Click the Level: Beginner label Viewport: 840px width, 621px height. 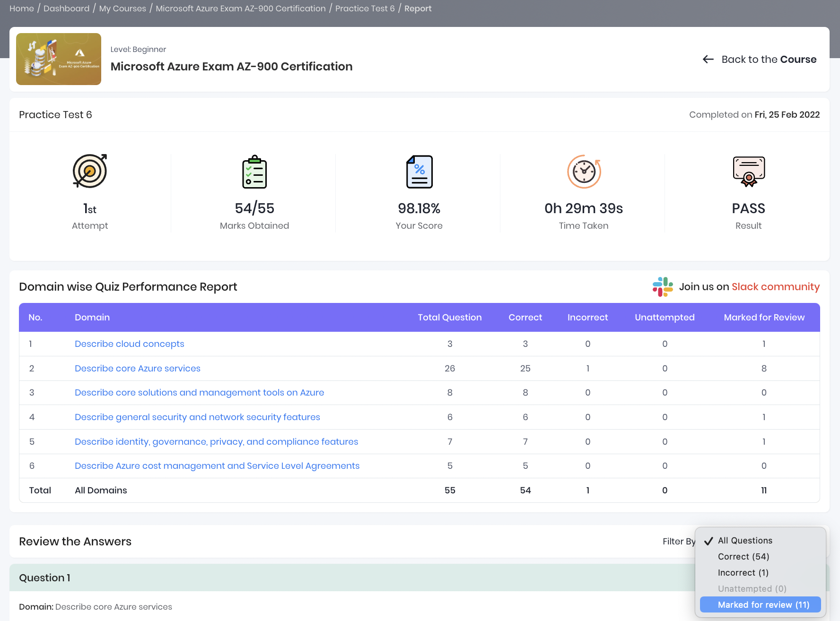[138, 50]
